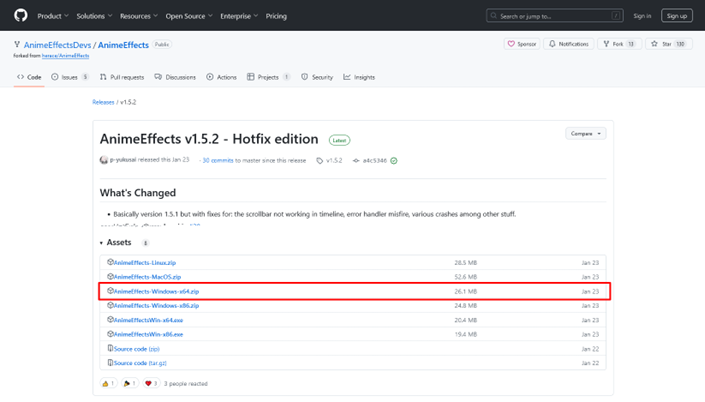This screenshot has width=705, height=402.
Task: Download AnimeEffects-Windows-x86.zip
Action: point(156,306)
